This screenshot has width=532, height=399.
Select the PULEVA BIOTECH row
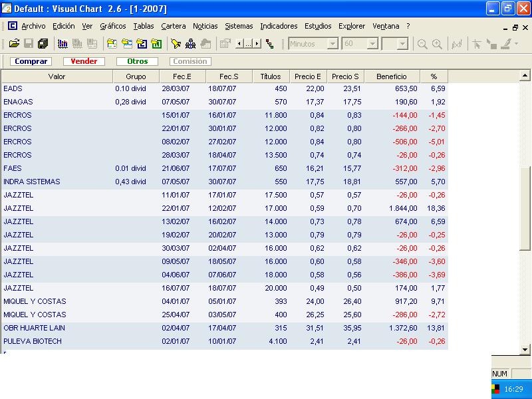(225, 341)
